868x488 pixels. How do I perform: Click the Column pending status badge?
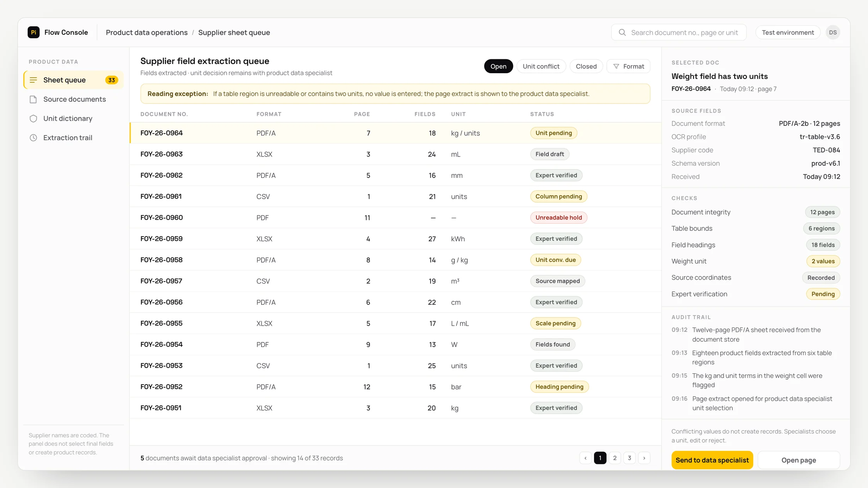click(558, 196)
